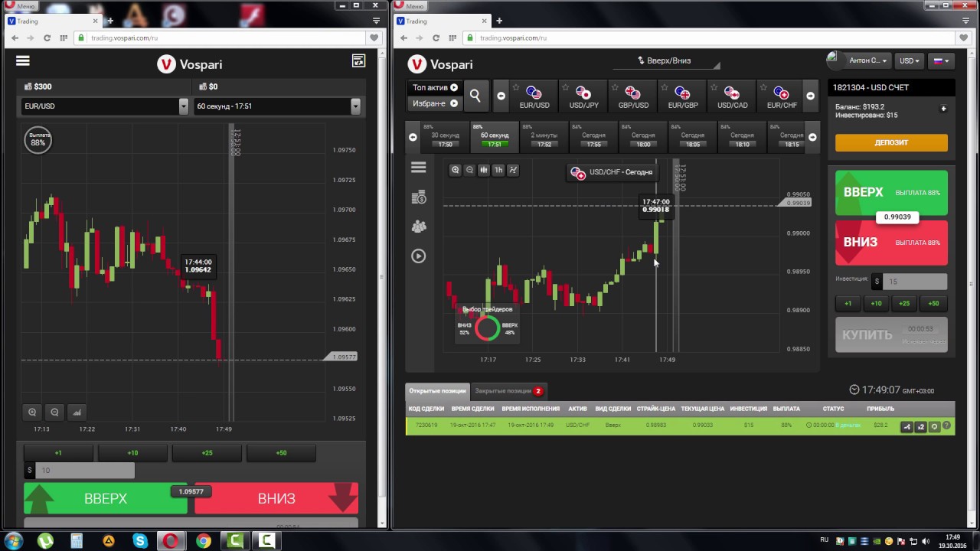Open chart type icon in the left chart
980x551 pixels.
[x=77, y=412]
